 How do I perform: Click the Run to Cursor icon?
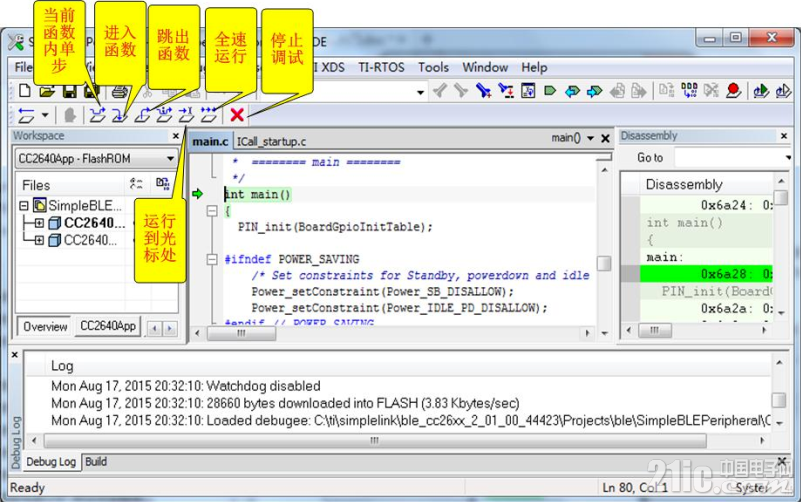tap(186, 115)
